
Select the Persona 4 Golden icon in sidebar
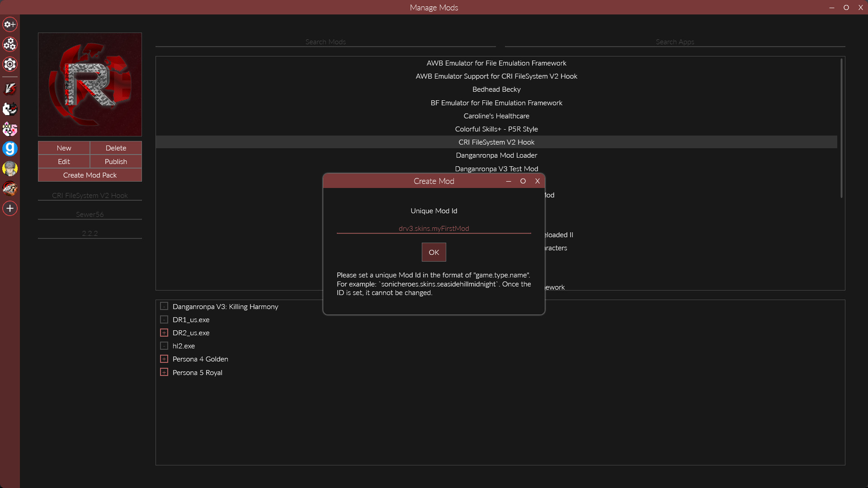click(x=9, y=169)
